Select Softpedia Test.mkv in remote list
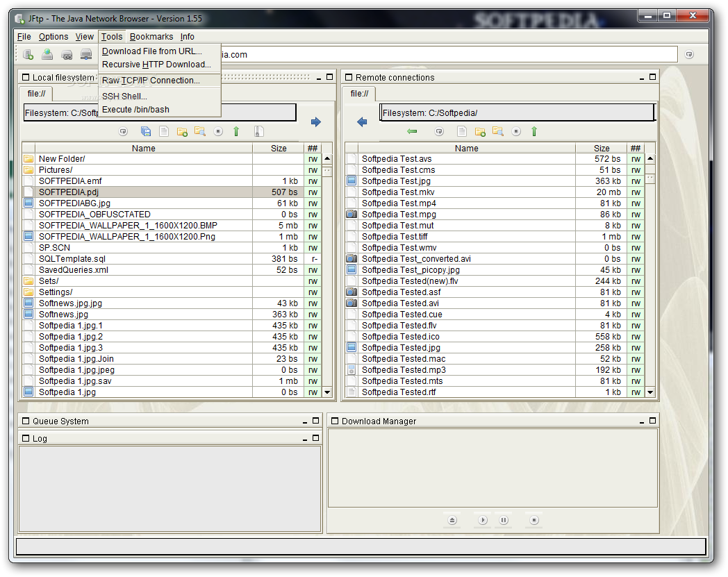728x577 pixels. pos(494,192)
